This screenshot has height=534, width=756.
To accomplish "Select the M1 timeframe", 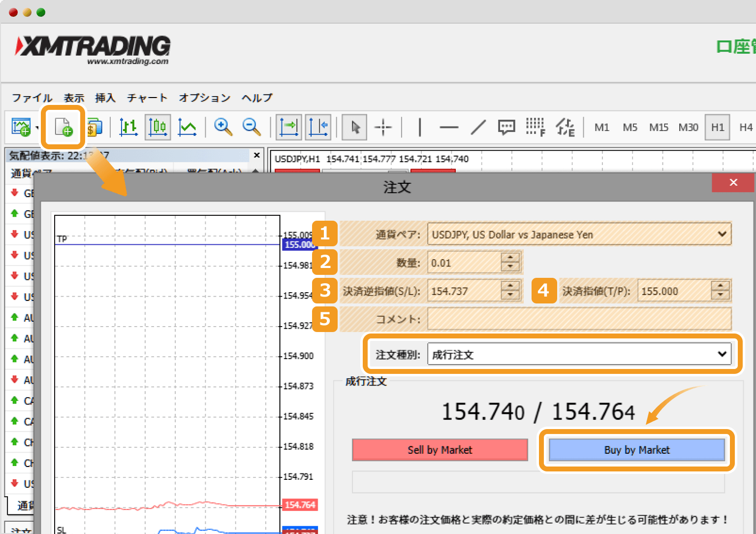I will (x=601, y=128).
